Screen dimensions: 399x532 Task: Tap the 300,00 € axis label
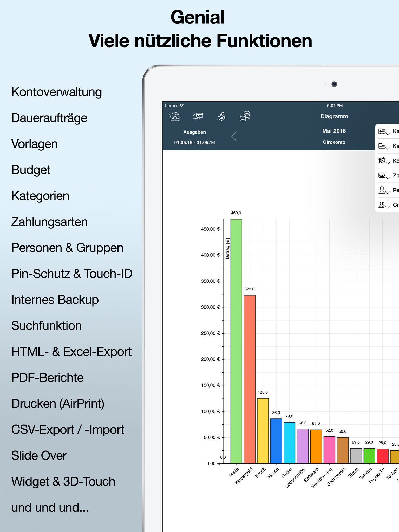[211, 307]
